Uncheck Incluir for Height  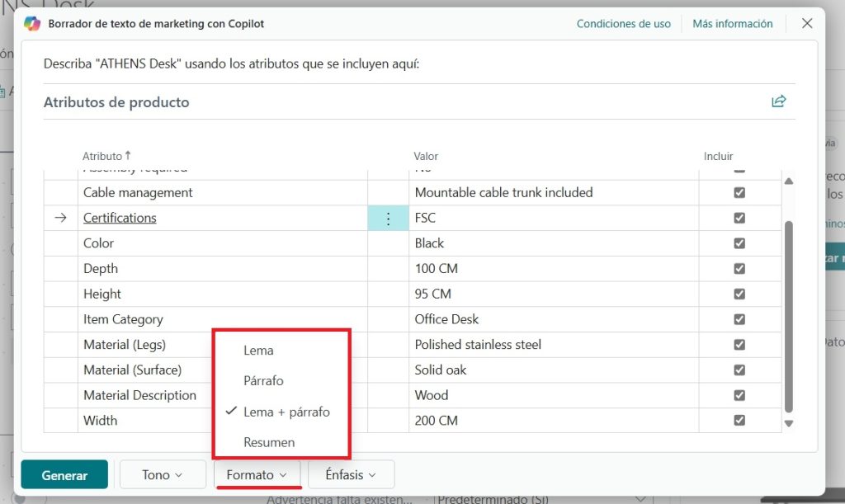[x=739, y=294]
